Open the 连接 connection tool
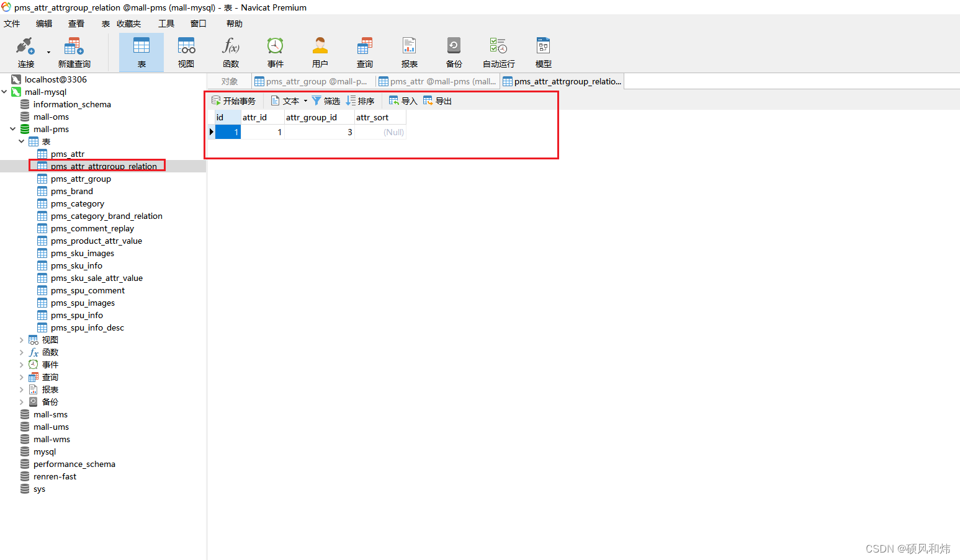The height and width of the screenshot is (560, 960). [25, 52]
